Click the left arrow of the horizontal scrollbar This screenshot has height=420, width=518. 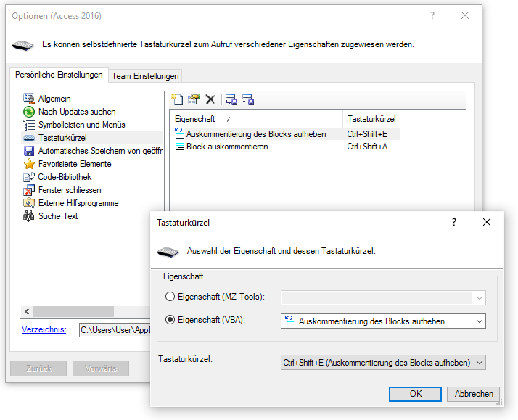pyautogui.click(x=27, y=311)
